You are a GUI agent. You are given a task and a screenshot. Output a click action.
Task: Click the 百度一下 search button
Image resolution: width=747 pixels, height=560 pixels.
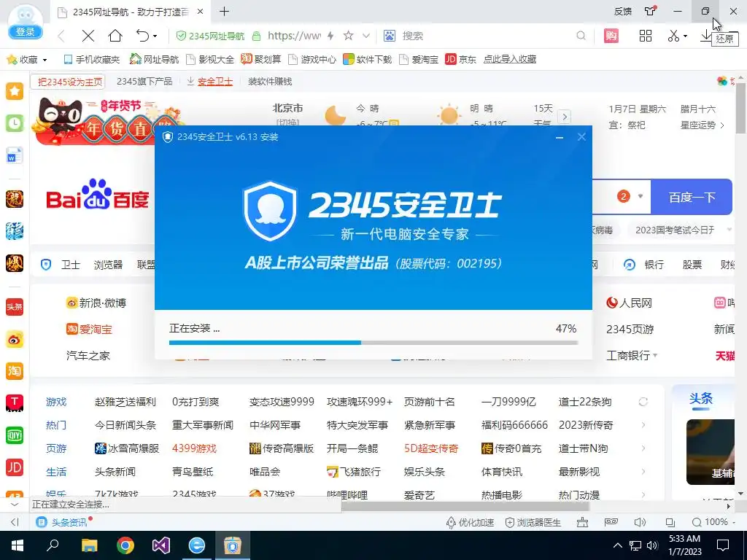692,197
